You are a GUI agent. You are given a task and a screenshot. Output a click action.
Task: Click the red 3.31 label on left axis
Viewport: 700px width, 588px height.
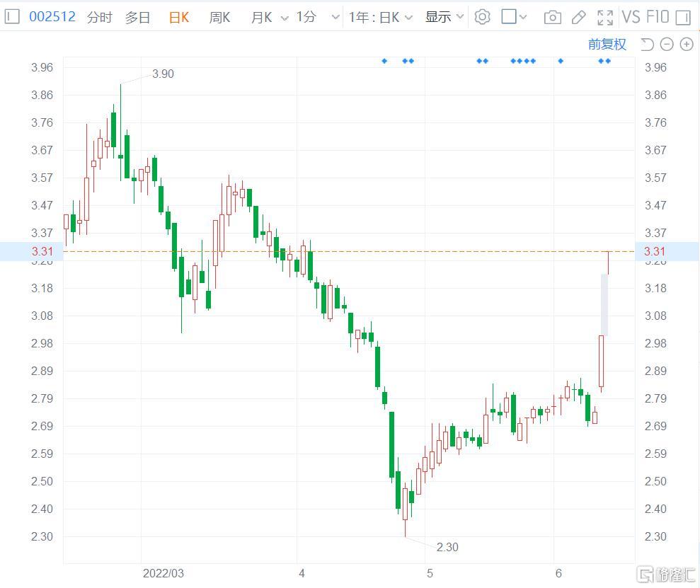(42, 251)
